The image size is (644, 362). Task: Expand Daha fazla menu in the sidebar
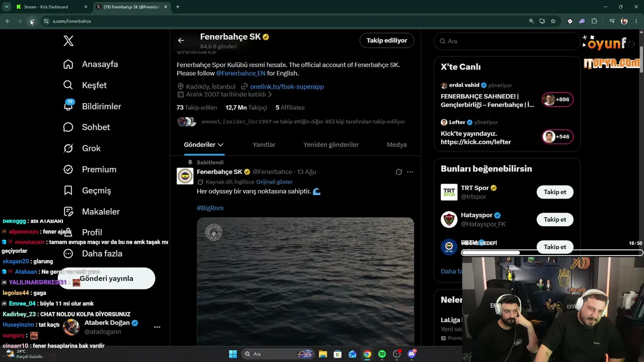coord(93,253)
